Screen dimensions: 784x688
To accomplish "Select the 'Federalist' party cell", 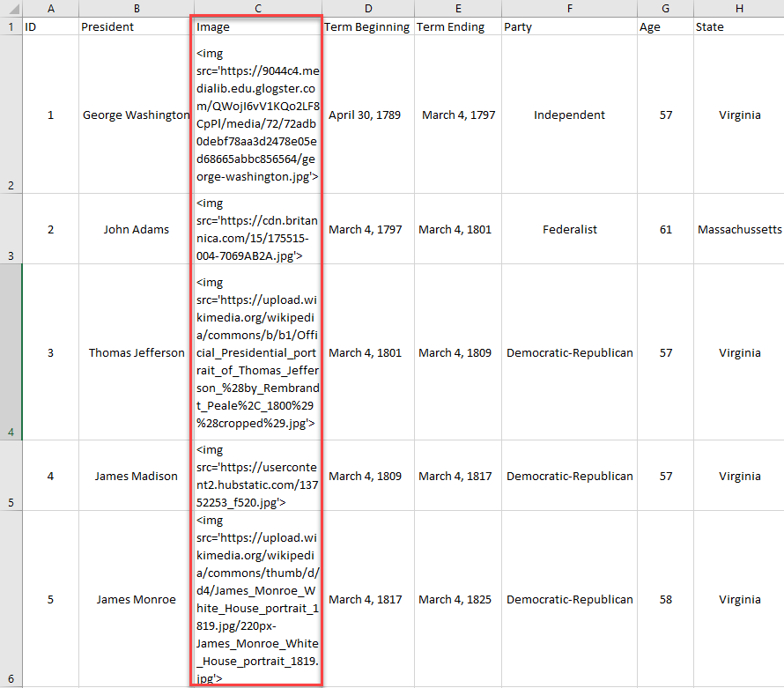I will point(569,229).
